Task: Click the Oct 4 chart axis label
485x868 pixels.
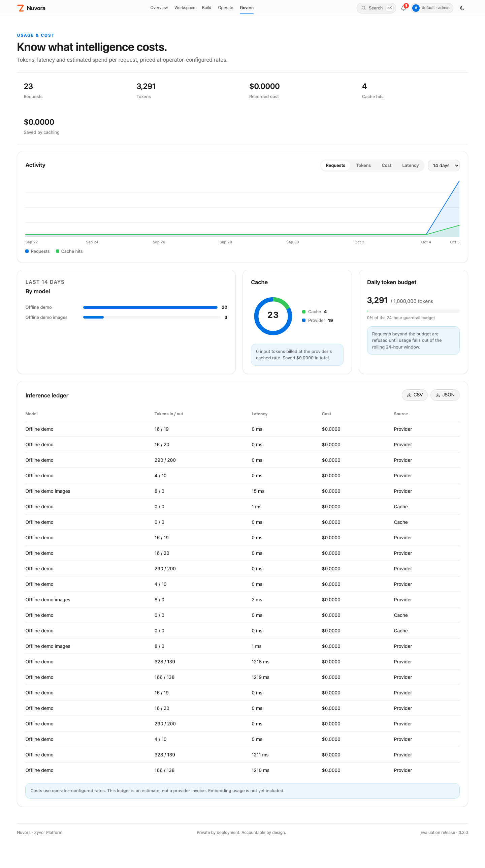Action: coord(426,242)
